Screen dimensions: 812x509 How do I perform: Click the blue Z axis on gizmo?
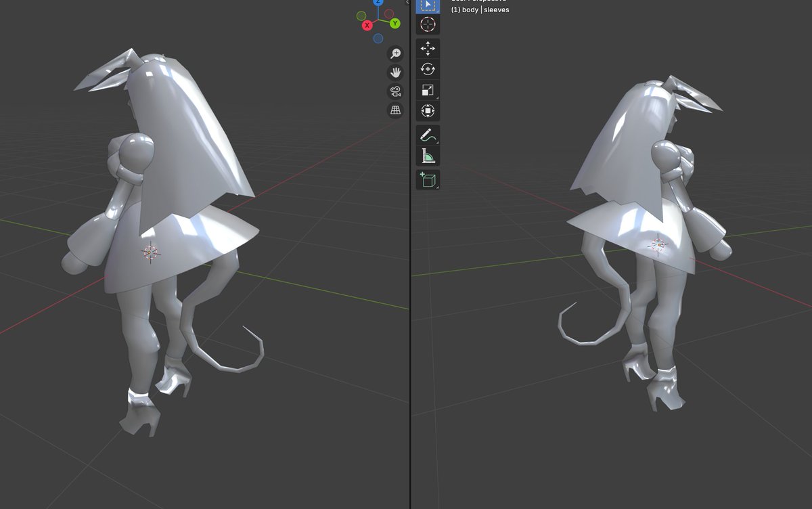pyautogui.click(x=377, y=3)
